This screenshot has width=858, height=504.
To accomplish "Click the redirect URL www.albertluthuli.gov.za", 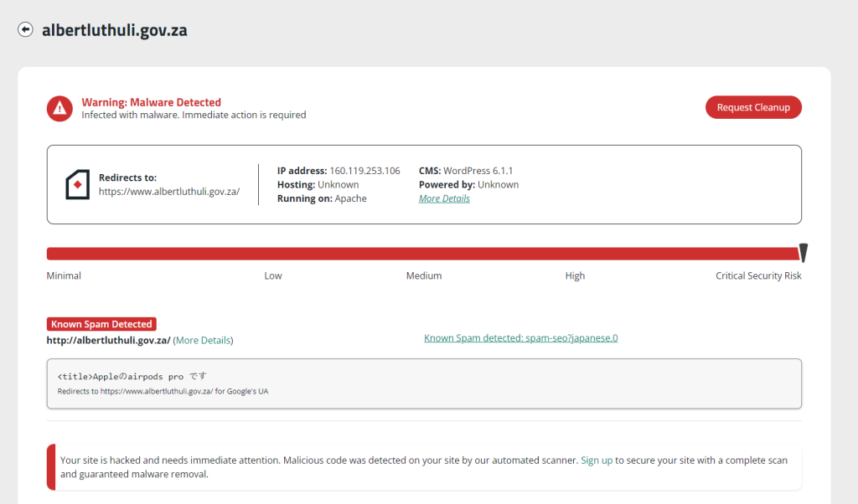I will 169,191.
